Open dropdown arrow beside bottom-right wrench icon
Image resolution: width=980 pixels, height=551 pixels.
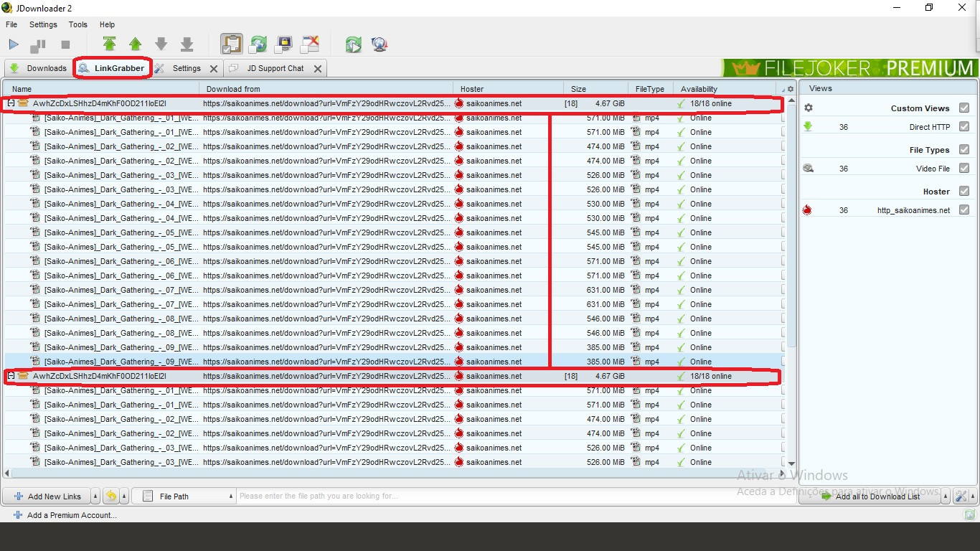972,496
